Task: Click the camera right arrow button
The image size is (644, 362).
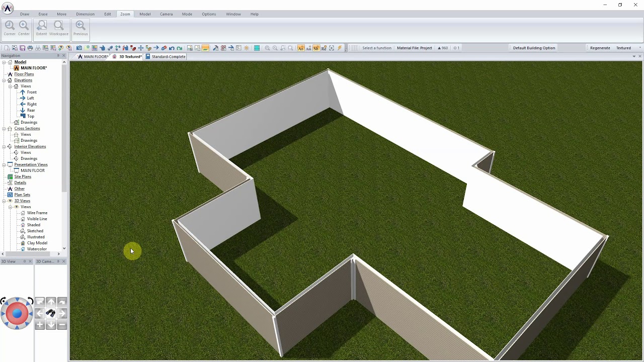Action: 62,313
